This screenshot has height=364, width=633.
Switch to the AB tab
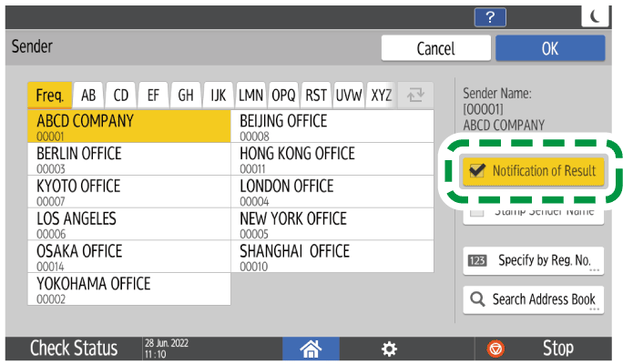click(x=89, y=96)
